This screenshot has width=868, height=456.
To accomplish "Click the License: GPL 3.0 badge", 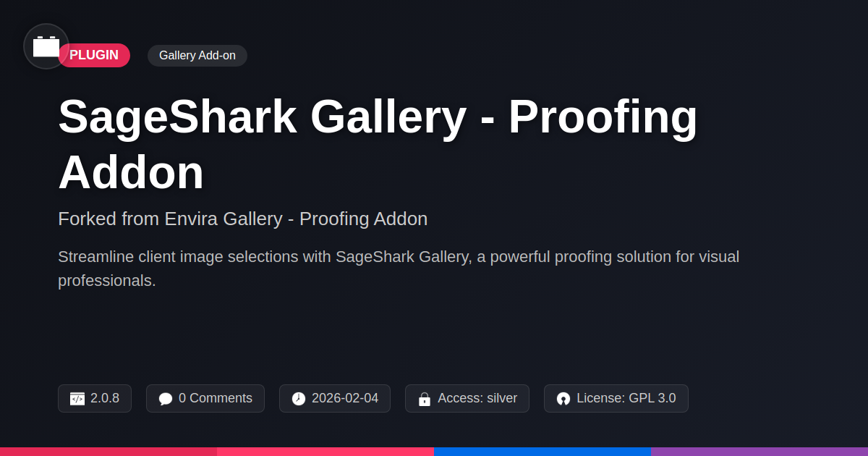I will tap(616, 398).
